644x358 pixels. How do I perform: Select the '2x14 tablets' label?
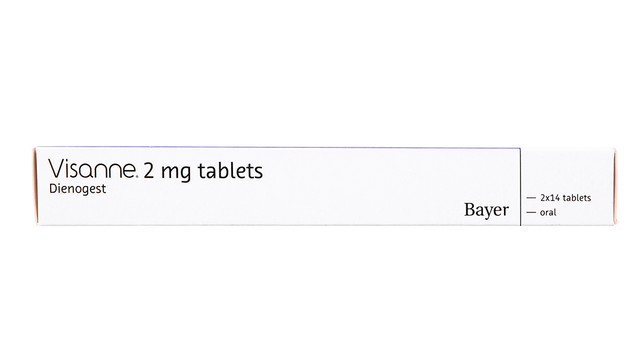click(565, 198)
